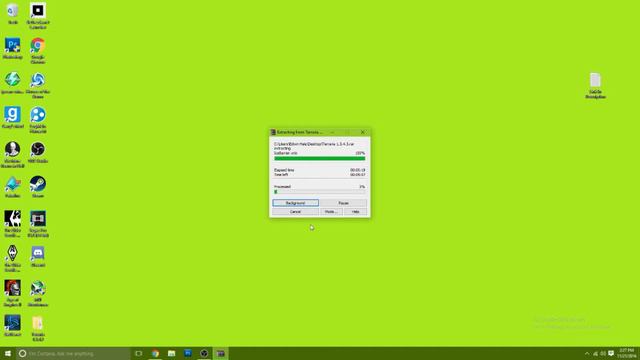
Task: Open the Action Center notifications icon
Action: coord(611,353)
